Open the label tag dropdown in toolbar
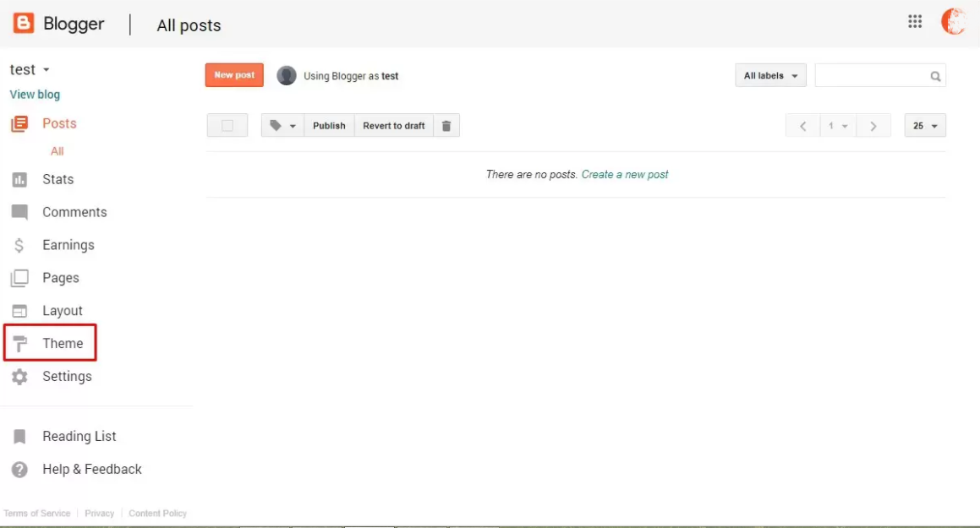Image resolution: width=980 pixels, height=528 pixels. 282,125
